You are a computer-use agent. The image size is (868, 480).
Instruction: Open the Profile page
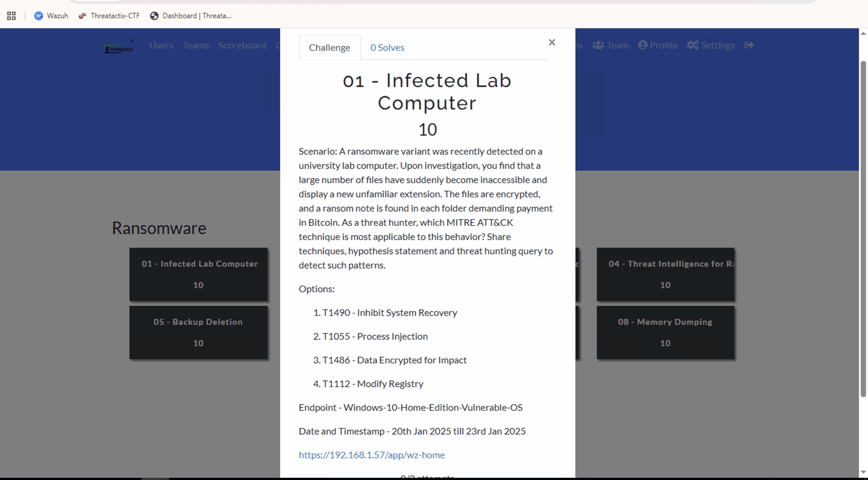[x=658, y=45]
